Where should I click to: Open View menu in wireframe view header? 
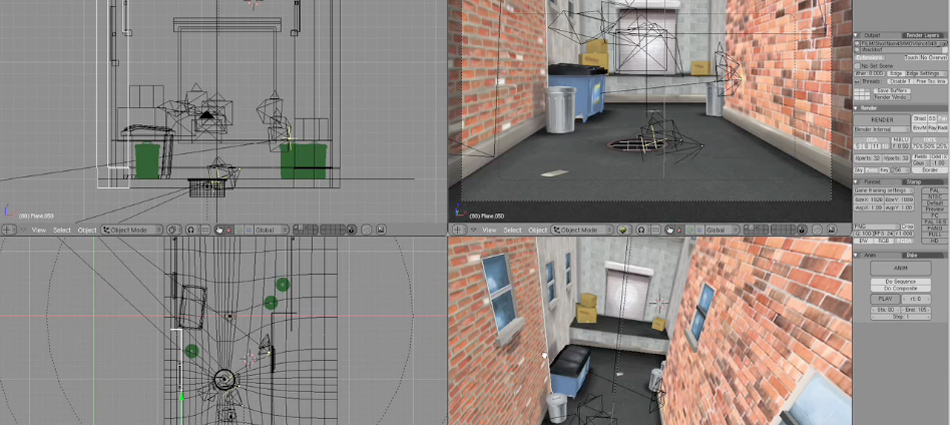[39, 230]
